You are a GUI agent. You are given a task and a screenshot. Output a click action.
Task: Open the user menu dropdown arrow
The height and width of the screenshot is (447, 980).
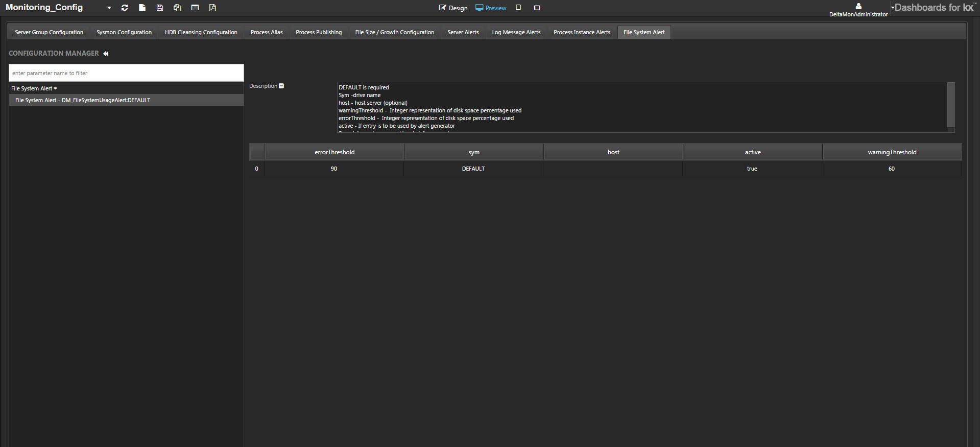click(893, 8)
